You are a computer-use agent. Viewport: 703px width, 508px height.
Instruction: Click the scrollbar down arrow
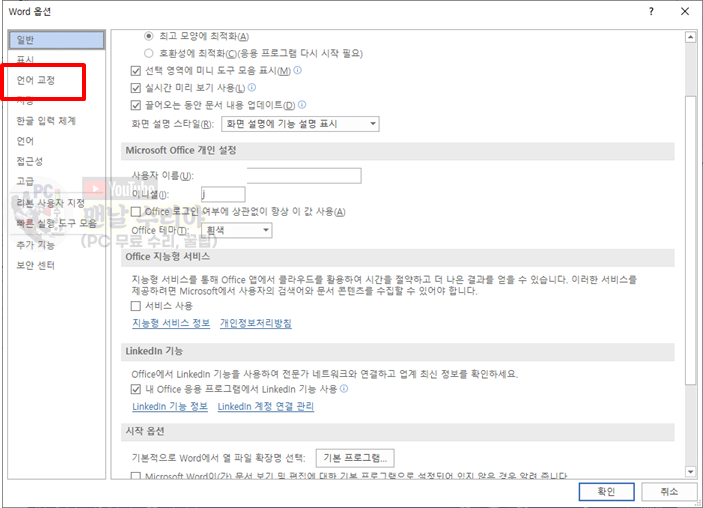pyautogui.click(x=690, y=472)
